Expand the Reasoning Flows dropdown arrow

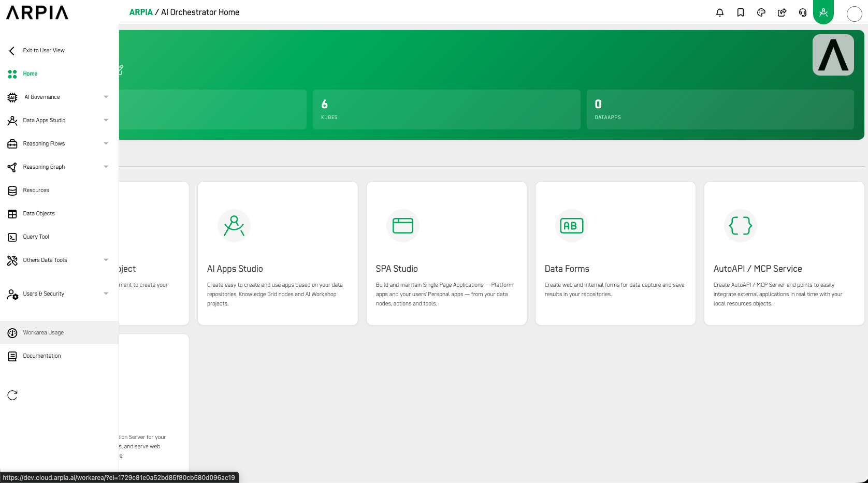coord(106,143)
